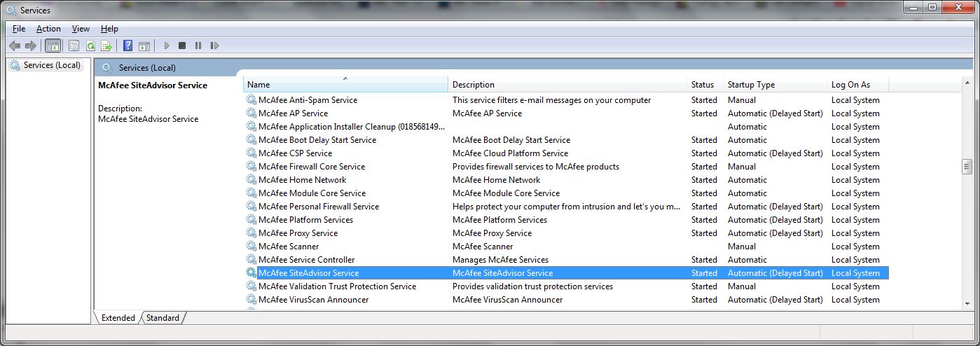The width and height of the screenshot is (980, 346).
Task: Click the Export List toolbar icon
Action: tap(106, 46)
